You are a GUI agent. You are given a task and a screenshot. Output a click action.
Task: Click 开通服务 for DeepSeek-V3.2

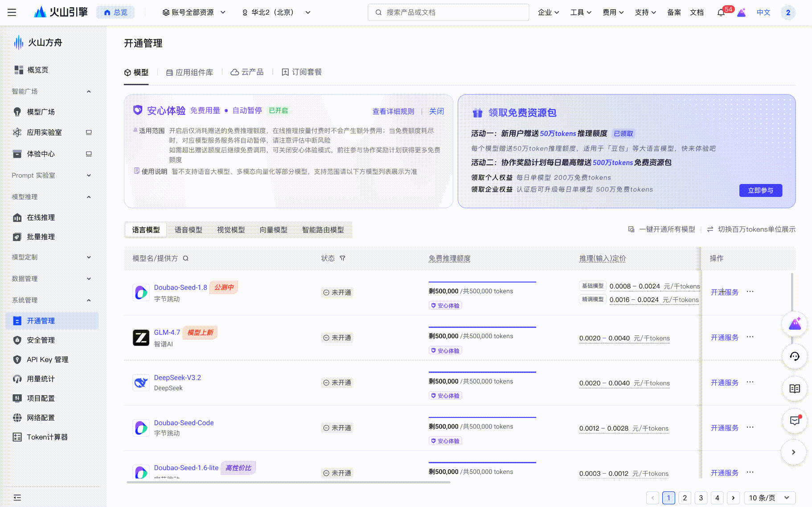(x=724, y=383)
